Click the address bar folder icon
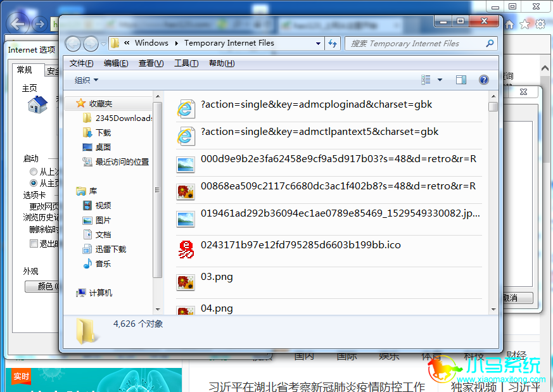The image size is (553, 392). click(x=115, y=43)
